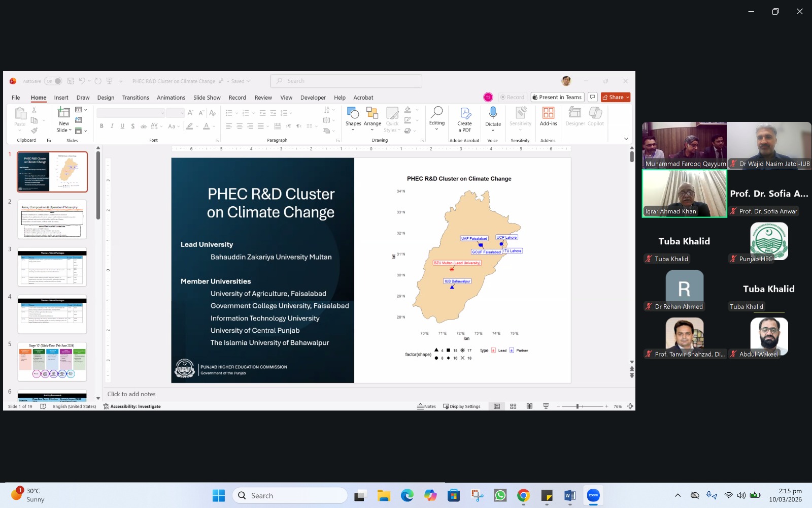Toggle the AutoSave switch
812x508 pixels.
[53, 81]
